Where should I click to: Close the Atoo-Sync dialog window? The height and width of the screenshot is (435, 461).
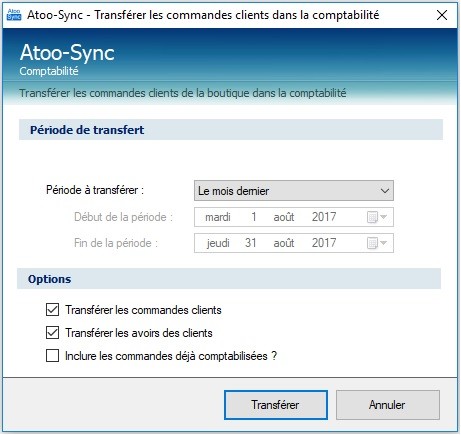(442, 15)
